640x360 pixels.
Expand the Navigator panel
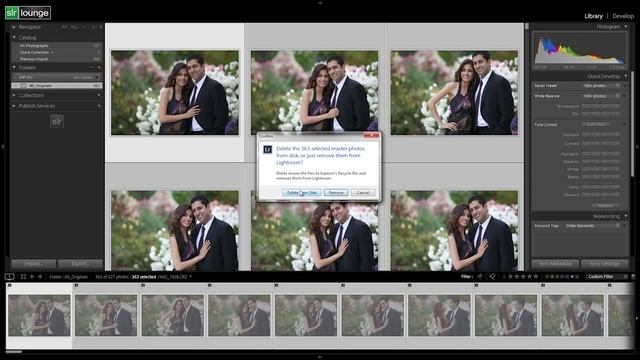(14, 27)
